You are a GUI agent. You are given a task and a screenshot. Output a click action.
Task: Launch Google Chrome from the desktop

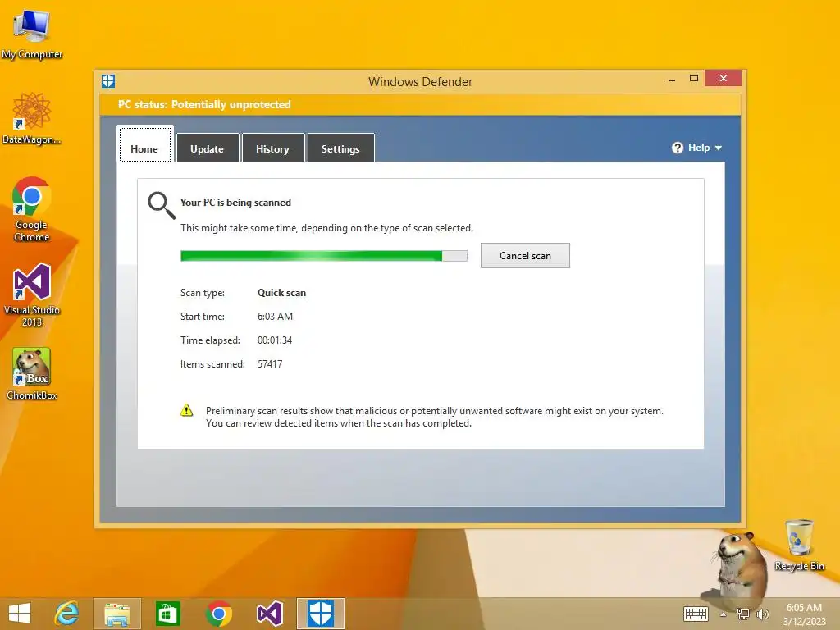coord(32,209)
